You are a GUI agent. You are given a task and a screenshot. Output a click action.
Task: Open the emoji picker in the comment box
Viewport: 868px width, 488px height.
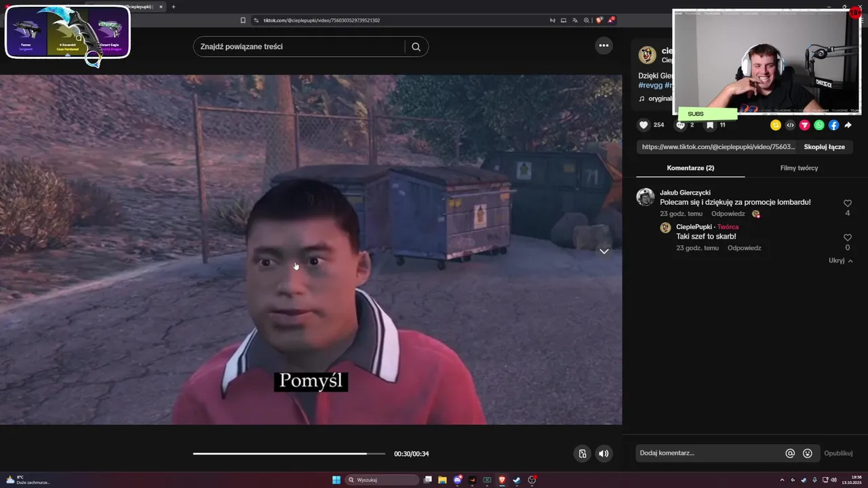click(807, 453)
